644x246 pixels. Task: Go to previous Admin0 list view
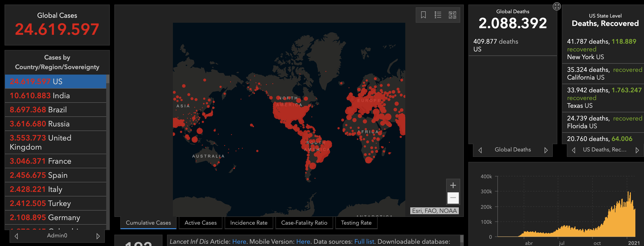(17, 236)
